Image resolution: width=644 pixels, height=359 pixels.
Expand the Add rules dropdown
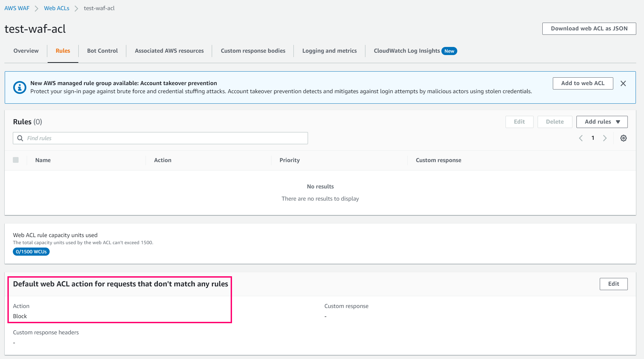click(602, 122)
